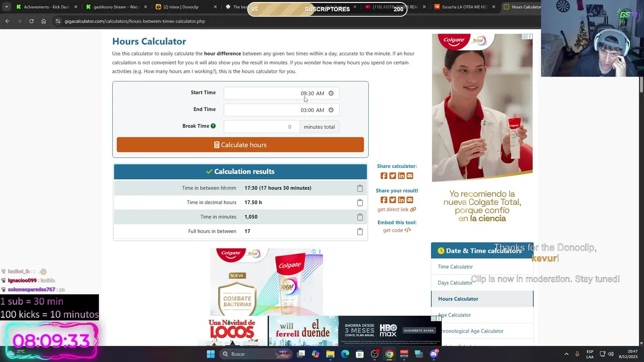This screenshot has width=644, height=362.
Task: Reload the page in the browser
Action: click(31, 21)
